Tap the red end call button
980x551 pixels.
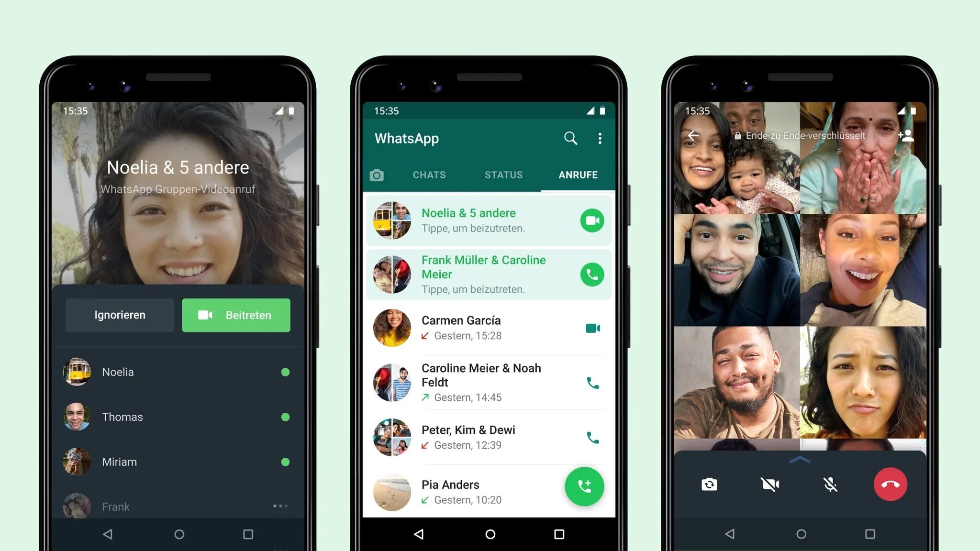pos(892,484)
